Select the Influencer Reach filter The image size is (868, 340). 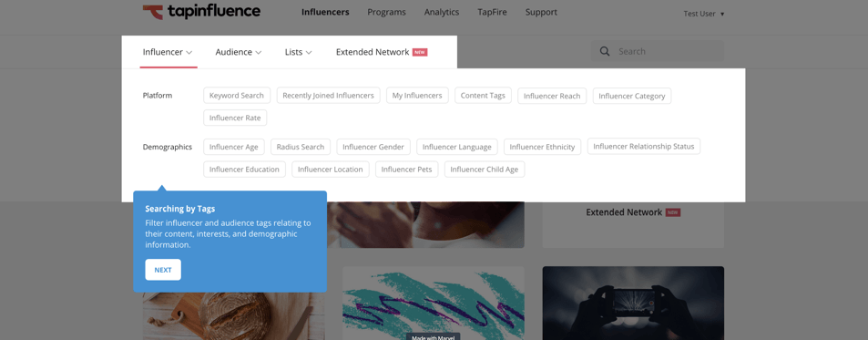coord(552,96)
